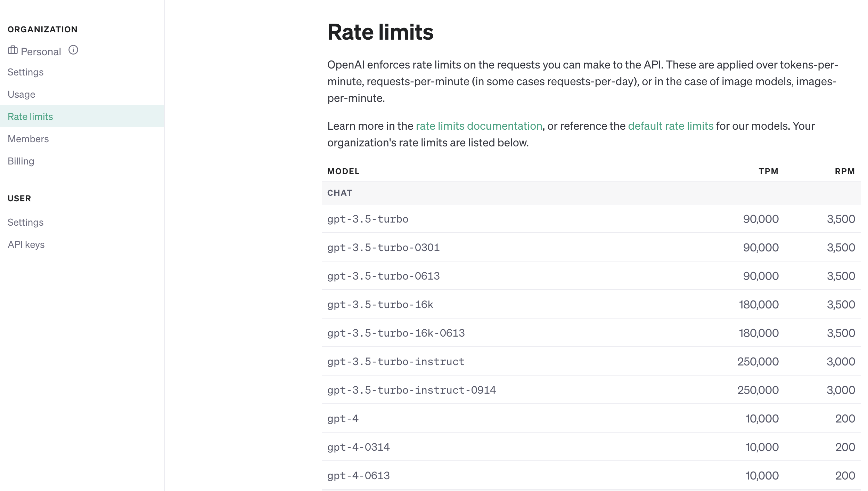Image resolution: width=868 pixels, height=491 pixels.
Task: Open the API keys page
Action: (x=26, y=244)
